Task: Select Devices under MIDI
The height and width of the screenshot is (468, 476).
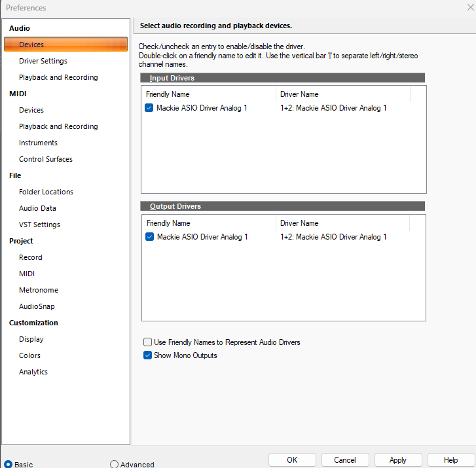Action: tap(31, 110)
